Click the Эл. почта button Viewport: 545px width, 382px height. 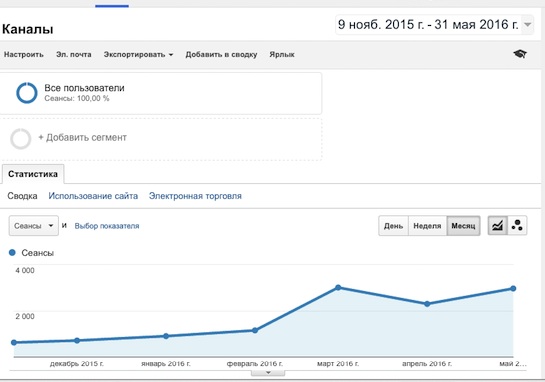tap(74, 55)
